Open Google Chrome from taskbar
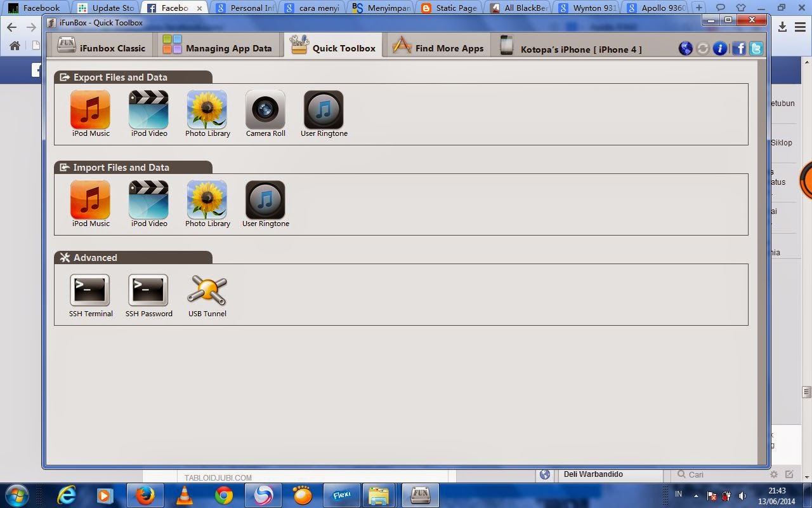The image size is (812, 508). pos(224,495)
